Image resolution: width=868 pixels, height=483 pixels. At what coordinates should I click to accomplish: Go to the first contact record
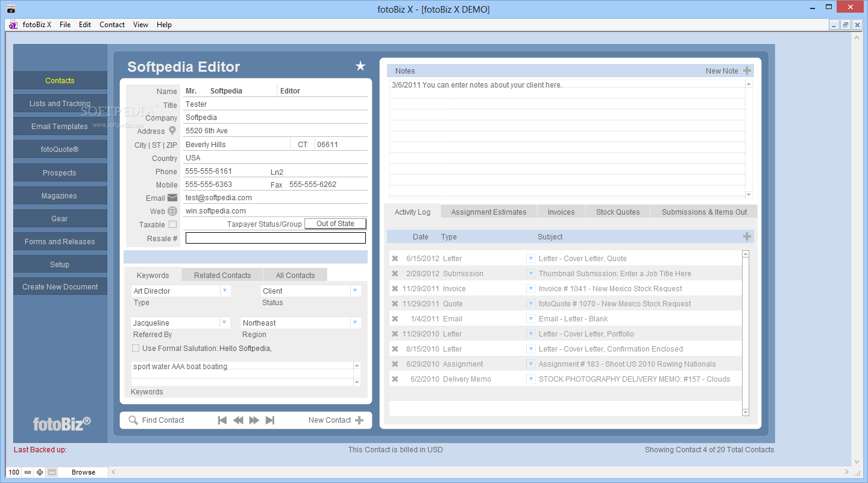pos(222,420)
